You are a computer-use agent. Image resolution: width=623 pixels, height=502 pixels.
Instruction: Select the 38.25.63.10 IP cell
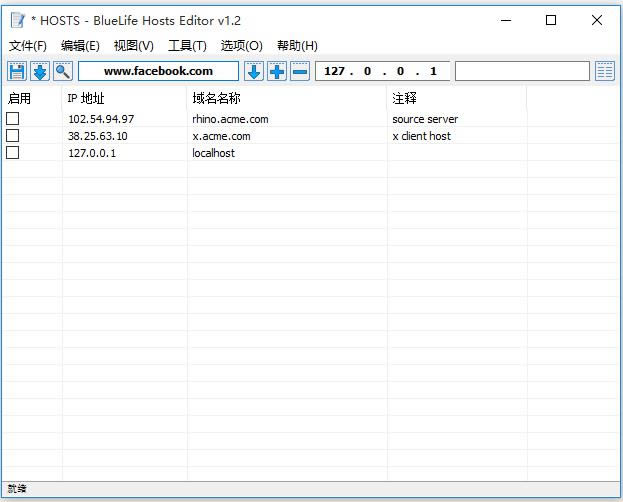click(98, 136)
